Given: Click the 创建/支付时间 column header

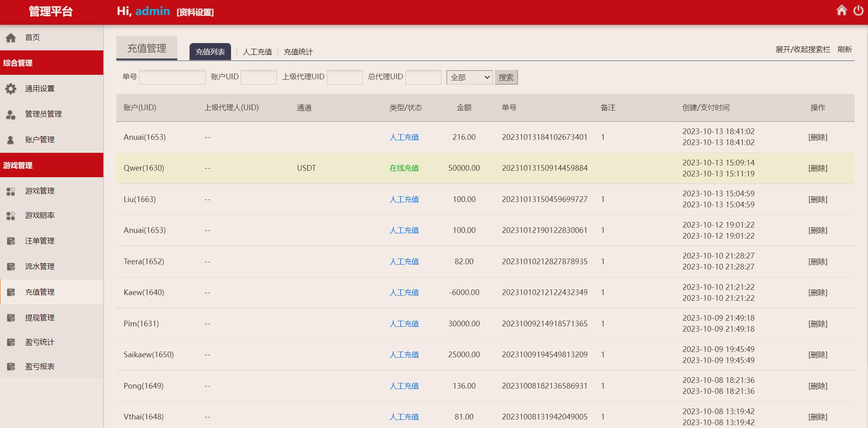Looking at the screenshot, I should tap(706, 108).
